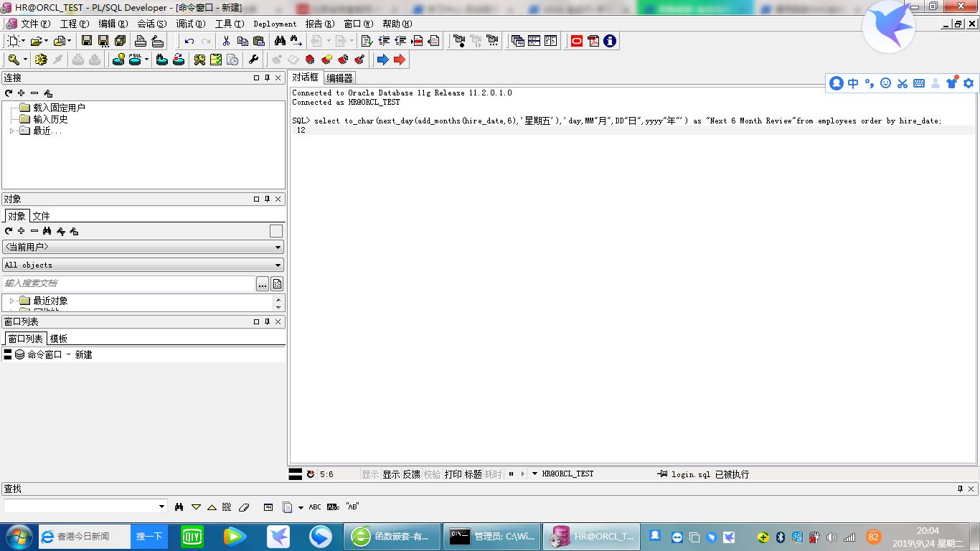Switch to the 模板 tab
This screenshot has width=980, height=551.
tap(59, 338)
